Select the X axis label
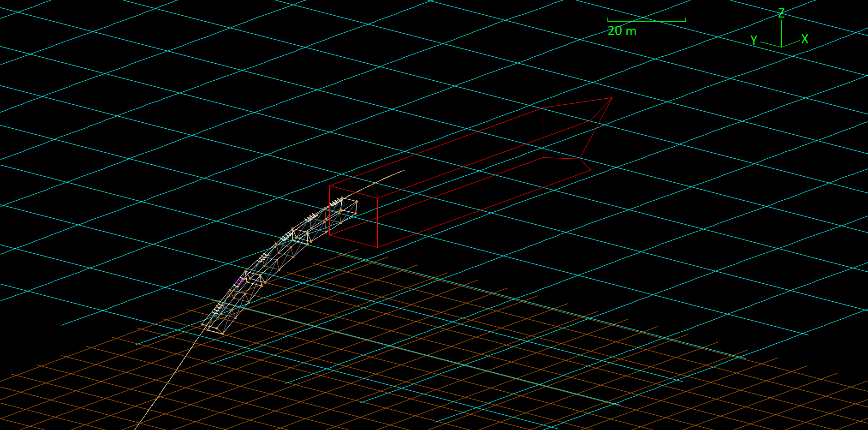868x430 pixels. click(805, 39)
